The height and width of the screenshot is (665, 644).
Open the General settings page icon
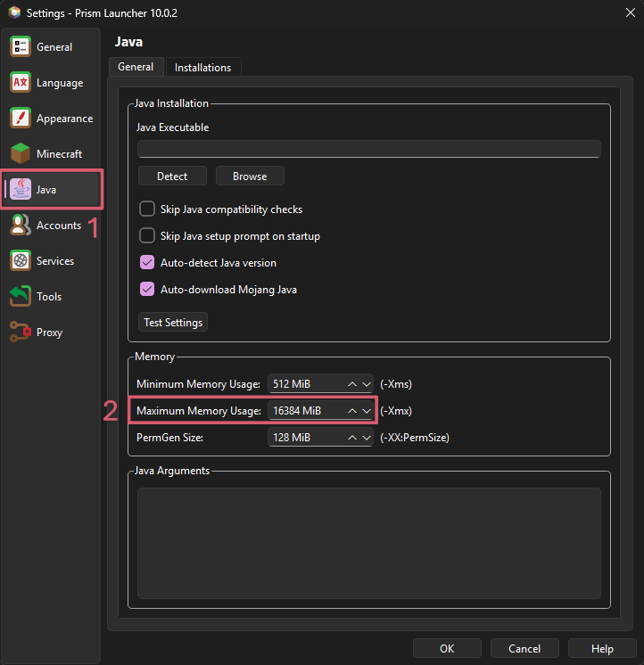[20, 46]
